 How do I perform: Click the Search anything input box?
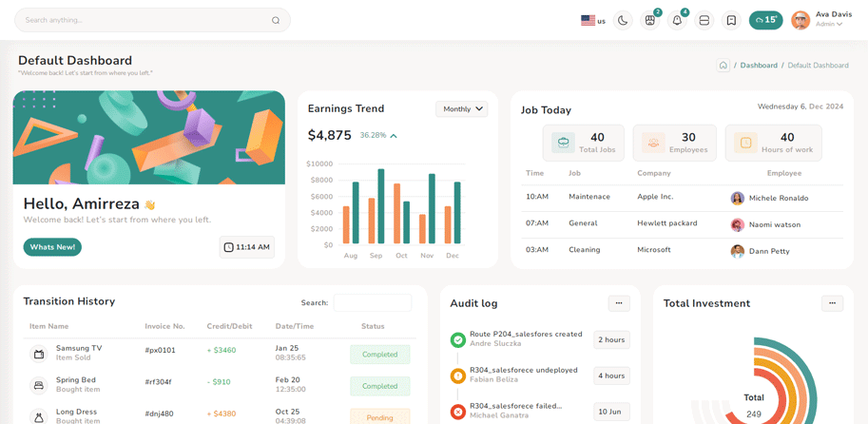point(143,20)
